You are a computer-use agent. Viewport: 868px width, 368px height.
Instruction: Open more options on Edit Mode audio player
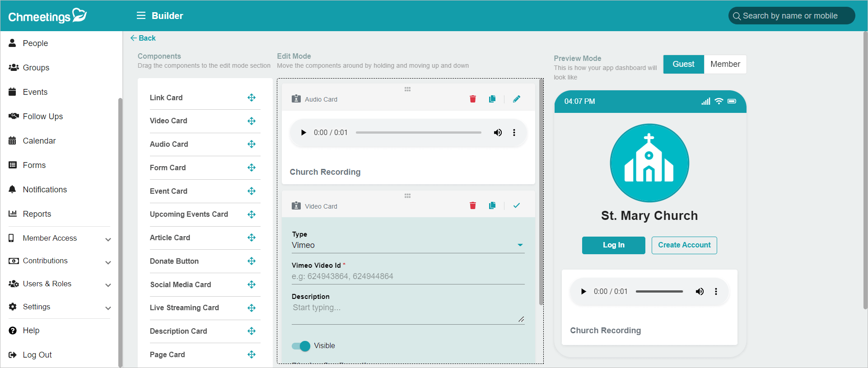514,133
